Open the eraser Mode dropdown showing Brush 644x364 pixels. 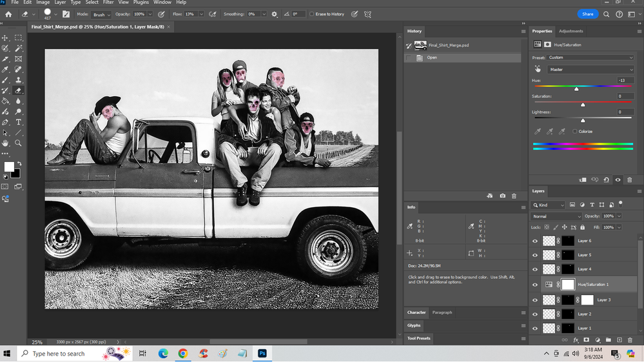point(101,14)
